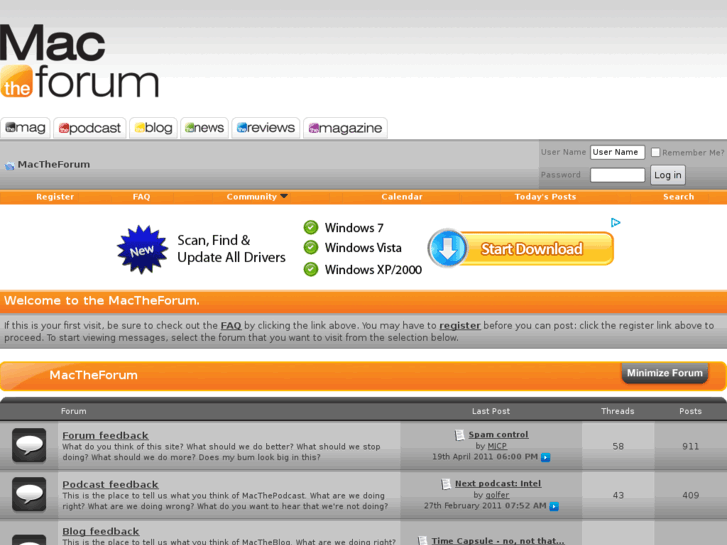The width and height of the screenshot is (727, 545).
Task: Click the 43 threads count cell
Action: [x=618, y=495]
